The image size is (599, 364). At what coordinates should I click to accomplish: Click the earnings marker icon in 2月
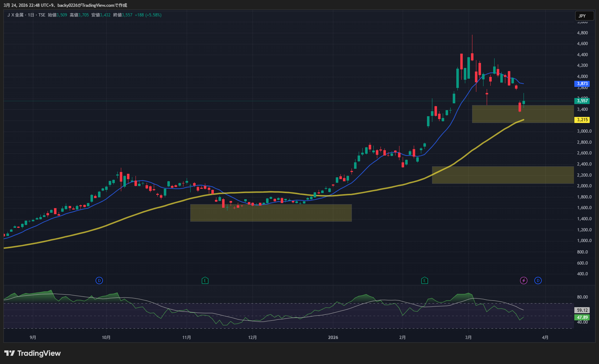point(424,281)
